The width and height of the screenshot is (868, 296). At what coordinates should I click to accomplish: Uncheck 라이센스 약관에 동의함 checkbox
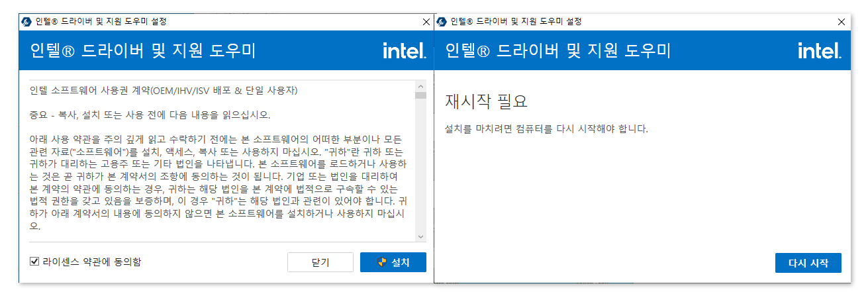click(x=34, y=262)
